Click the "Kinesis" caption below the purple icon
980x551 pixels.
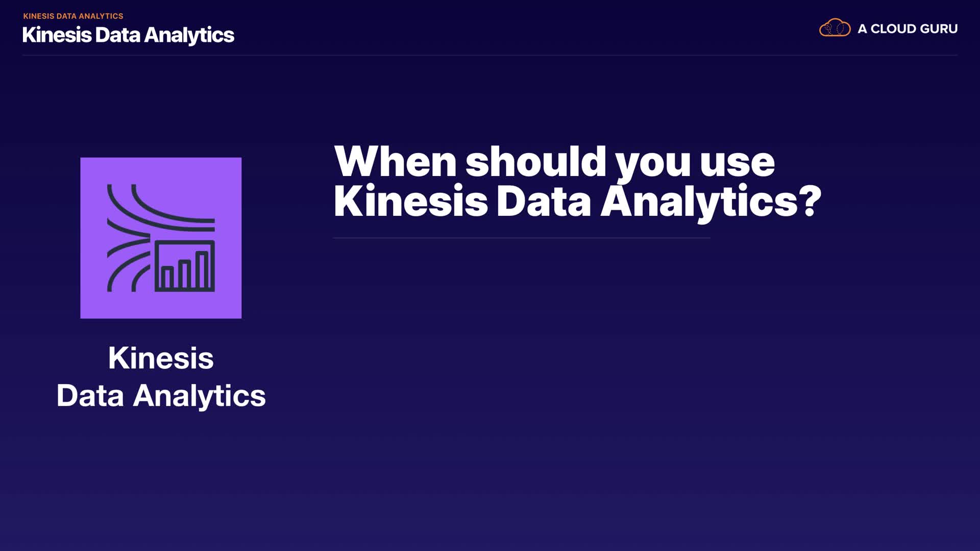[161, 358]
